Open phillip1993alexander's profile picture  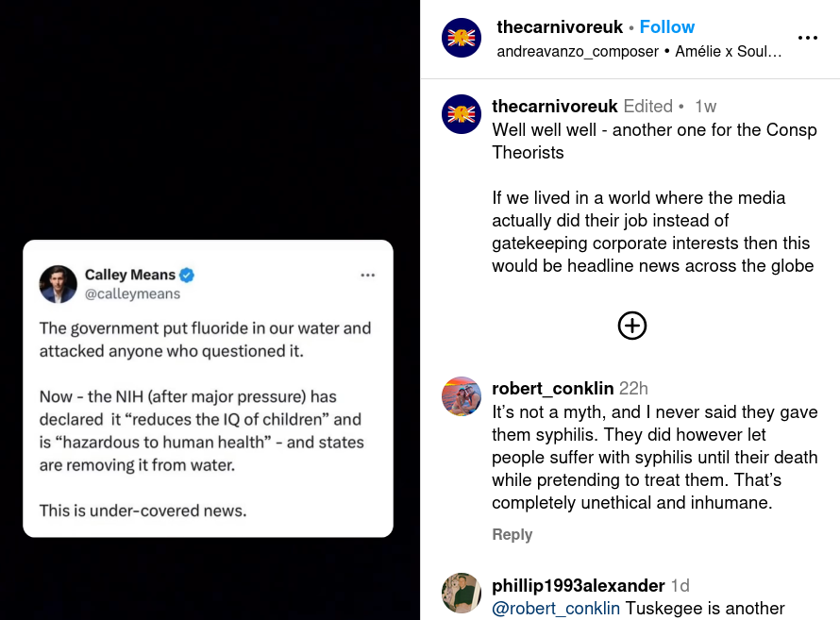pyautogui.click(x=462, y=593)
